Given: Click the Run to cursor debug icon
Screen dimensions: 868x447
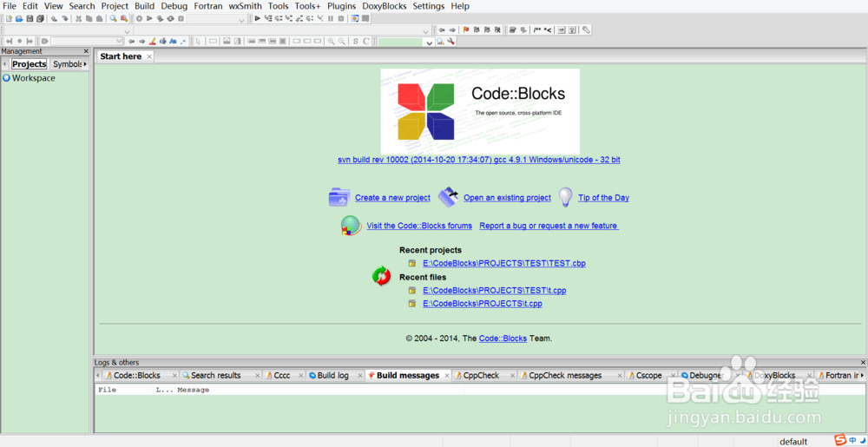Looking at the screenshot, I should point(268,18).
